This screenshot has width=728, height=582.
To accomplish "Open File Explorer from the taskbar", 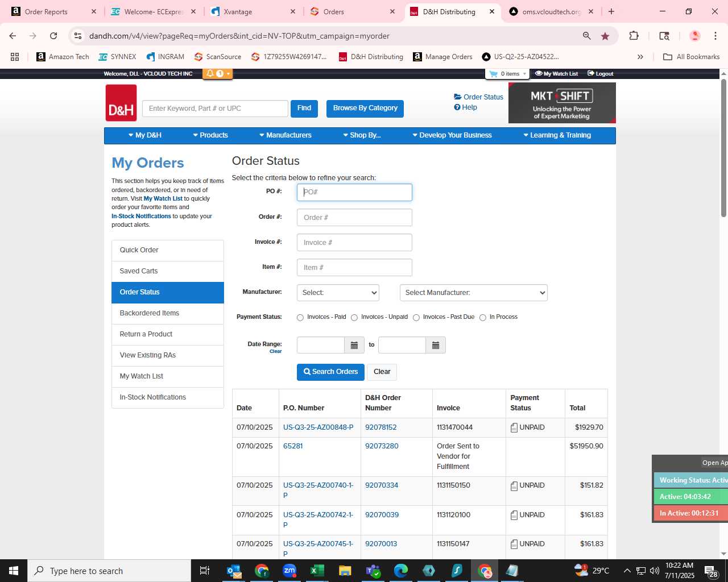I will pyautogui.click(x=345, y=571).
